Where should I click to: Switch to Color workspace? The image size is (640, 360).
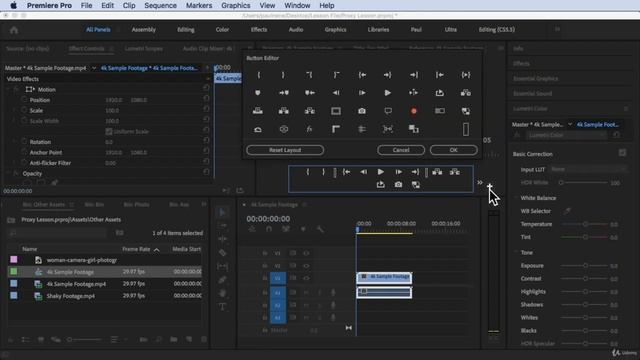(x=222, y=30)
